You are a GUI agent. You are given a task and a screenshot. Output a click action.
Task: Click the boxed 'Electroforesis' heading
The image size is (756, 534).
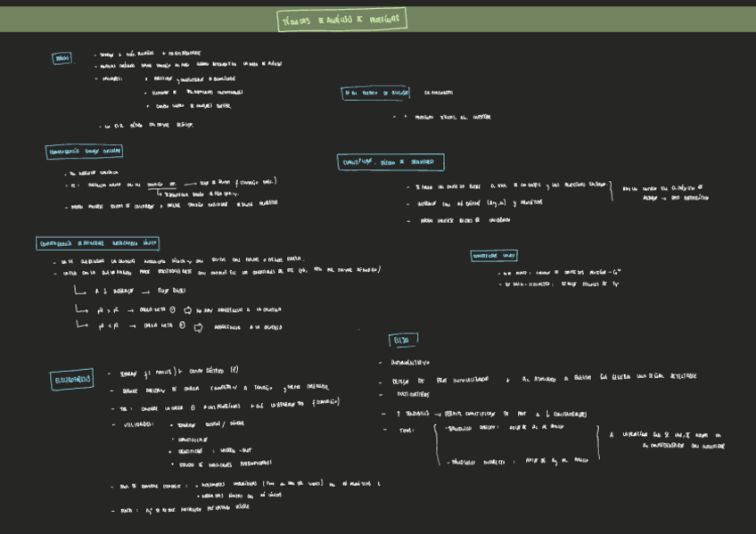point(71,380)
